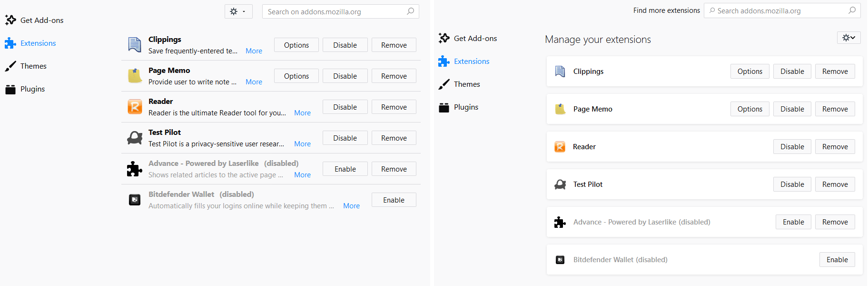Click the Advance puzzle icon in left list
The image size is (868, 286).
135,169
